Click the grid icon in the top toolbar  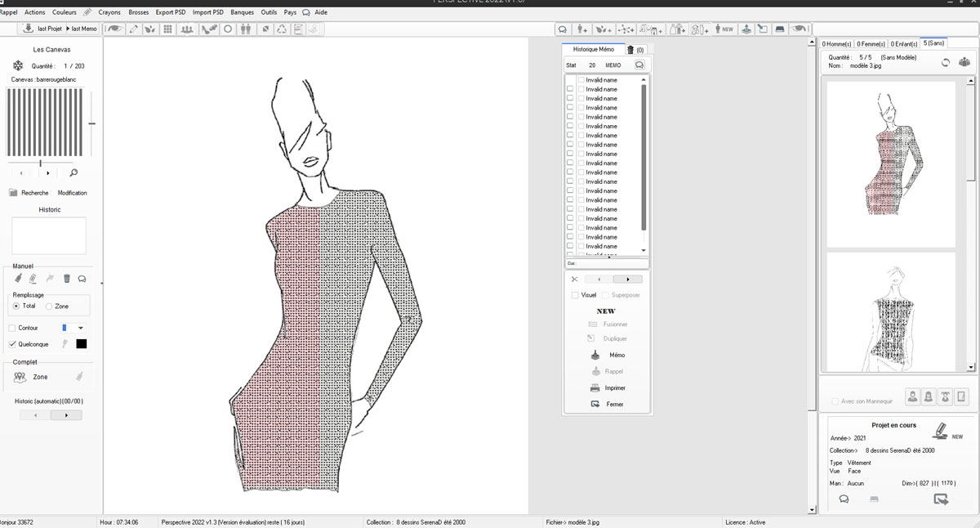(167, 29)
